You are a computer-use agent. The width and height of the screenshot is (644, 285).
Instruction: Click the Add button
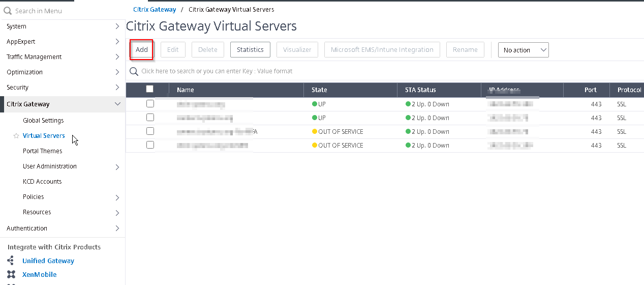(x=142, y=49)
